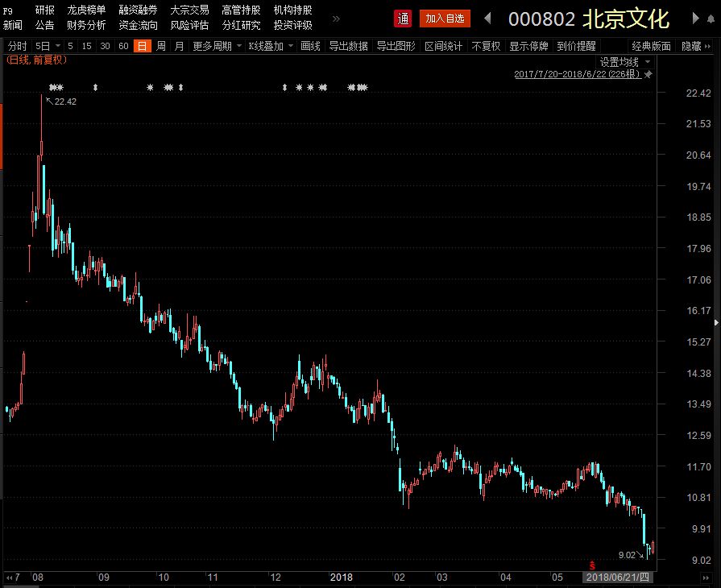Image resolution: width=721 pixels, height=588 pixels.
Task: Activate 画线 drawing tool
Action: click(x=310, y=46)
